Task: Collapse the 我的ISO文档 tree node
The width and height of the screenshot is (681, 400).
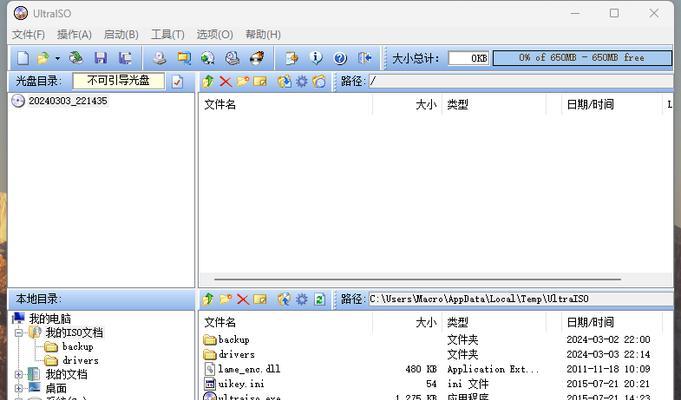Action: [19, 333]
